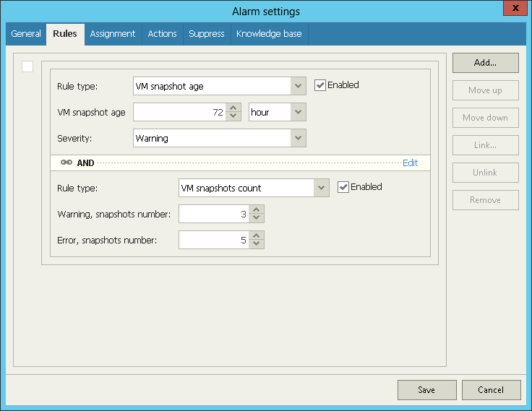This screenshot has width=532, height=411.
Task: Toggle Enabled for VM snapshot age rule
Action: point(320,85)
